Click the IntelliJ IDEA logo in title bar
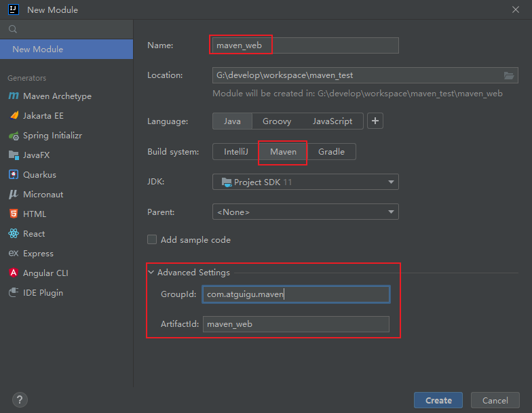Viewport: 532px width, 413px height. click(14, 9)
